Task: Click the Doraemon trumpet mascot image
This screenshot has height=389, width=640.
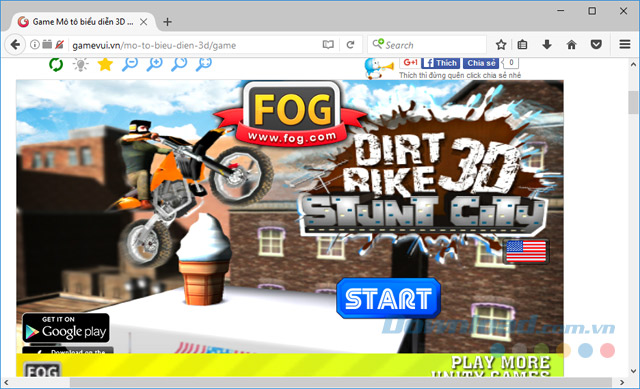Action: (x=378, y=68)
